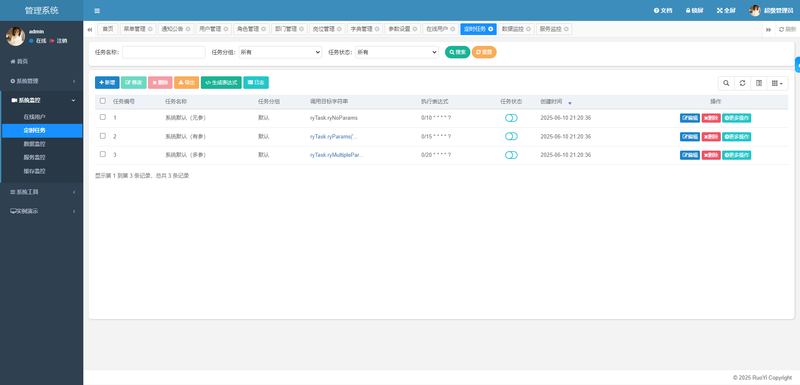
Task: Focus the 任务名称 search field
Action: tap(164, 52)
